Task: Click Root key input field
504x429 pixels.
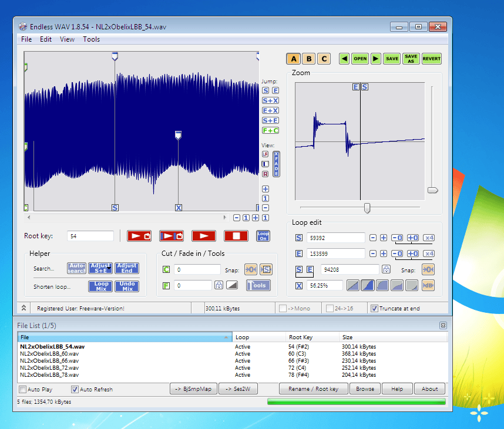Action: click(90, 236)
